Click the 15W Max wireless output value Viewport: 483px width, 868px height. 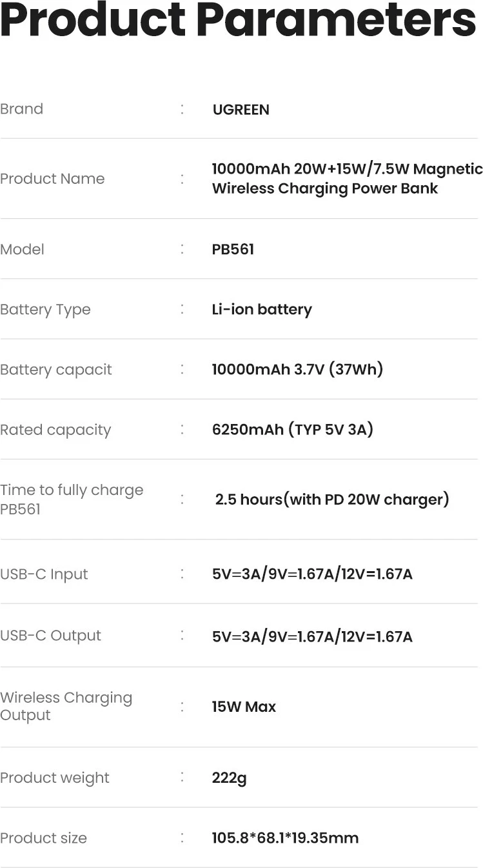click(x=244, y=707)
